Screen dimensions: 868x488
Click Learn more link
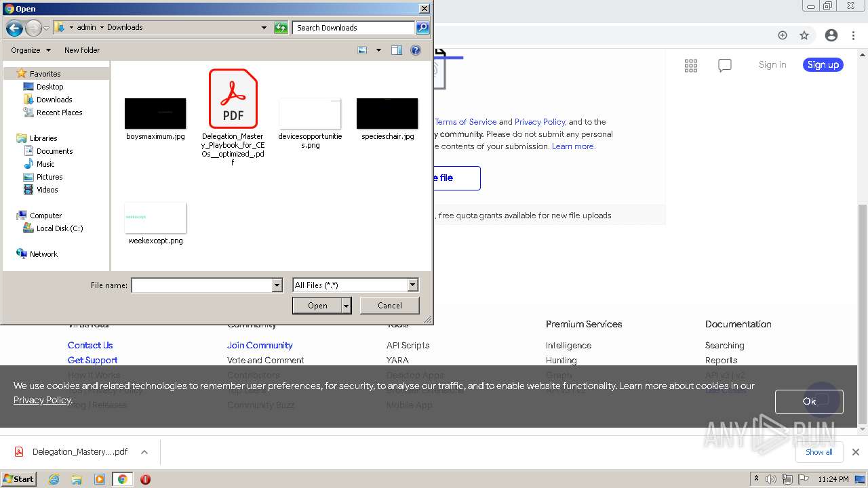[x=573, y=146]
